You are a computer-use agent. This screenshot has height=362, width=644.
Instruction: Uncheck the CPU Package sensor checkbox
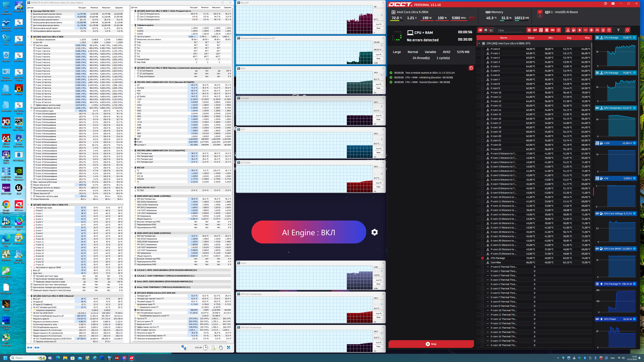[x=482, y=258]
